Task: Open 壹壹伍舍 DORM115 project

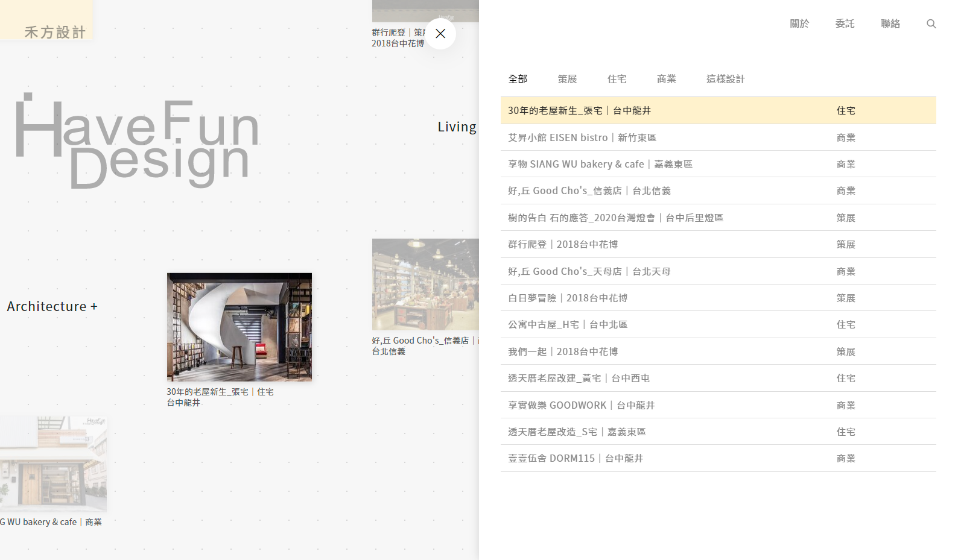Action: click(x=575, y=458)
